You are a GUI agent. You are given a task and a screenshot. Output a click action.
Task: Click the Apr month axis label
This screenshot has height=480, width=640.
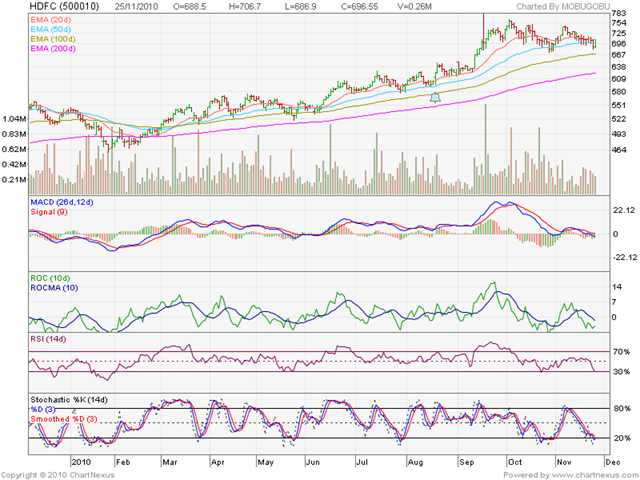(218, 462)
